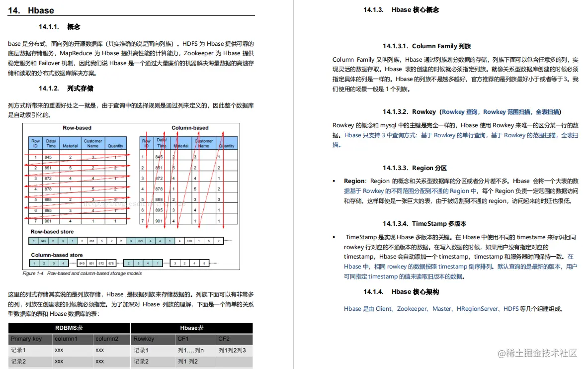
Task: Click the "RDBMS表" table header
Action: 69,328
